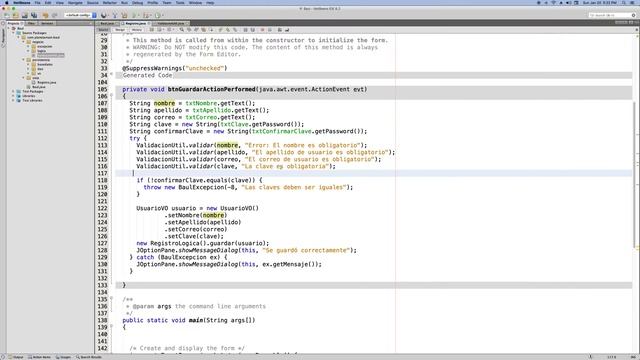Click the Clean and Build icon
Screen dimensions: 640x360
coord(124,15)
